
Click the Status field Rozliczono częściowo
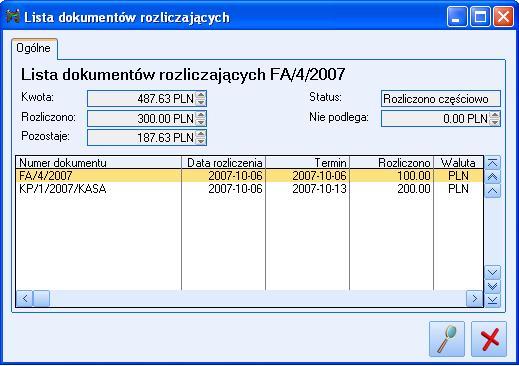(x=441, y=99)
